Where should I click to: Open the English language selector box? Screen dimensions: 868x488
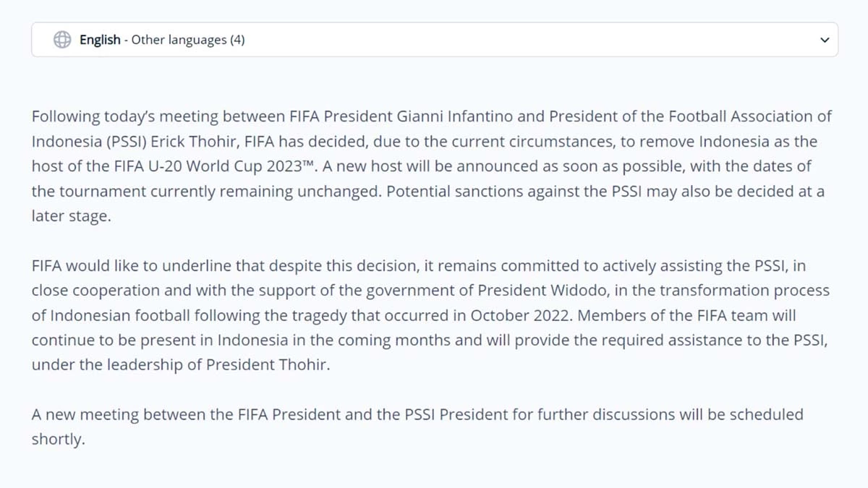click(x=435, y=40)
